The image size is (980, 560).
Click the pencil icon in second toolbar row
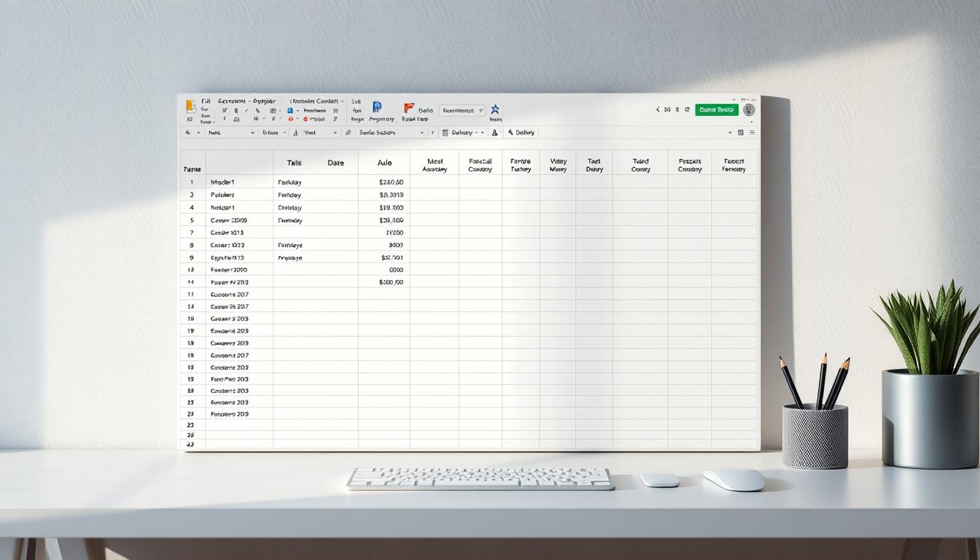(348, 133)
